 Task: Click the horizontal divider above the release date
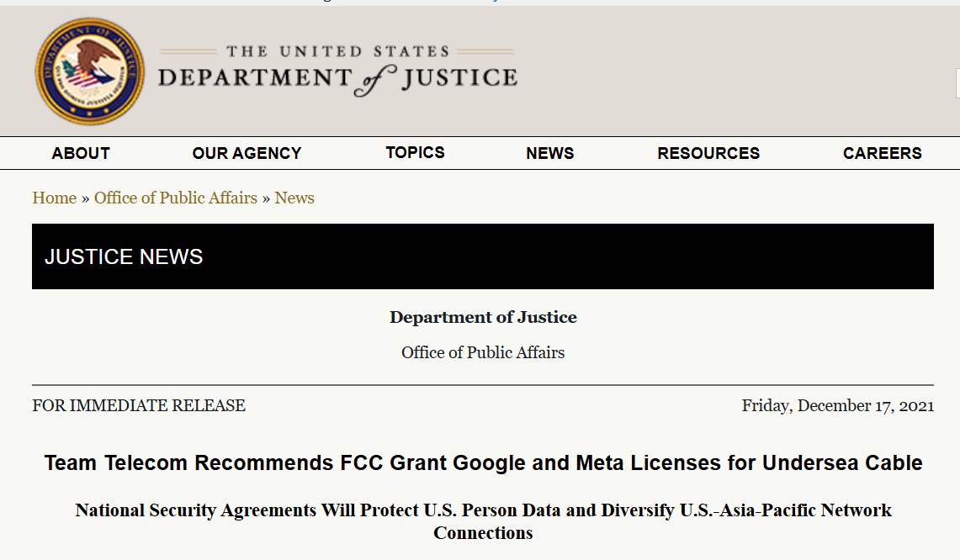click(483, 385)
